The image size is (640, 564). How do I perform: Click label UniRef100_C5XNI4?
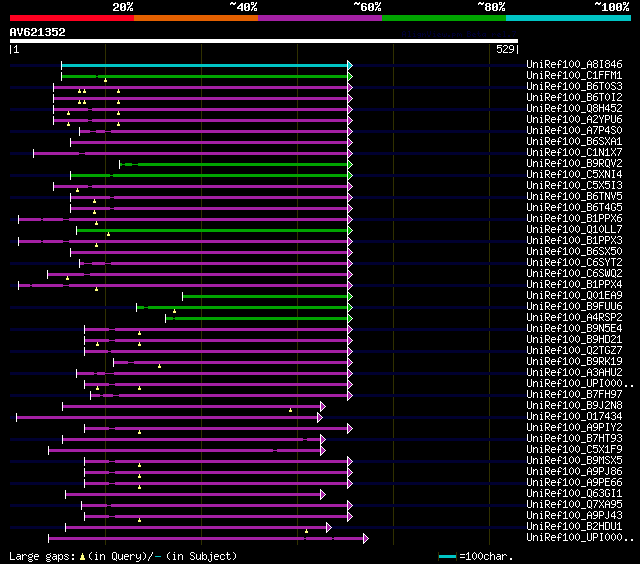pyautogui.click(x=574, y=175)
